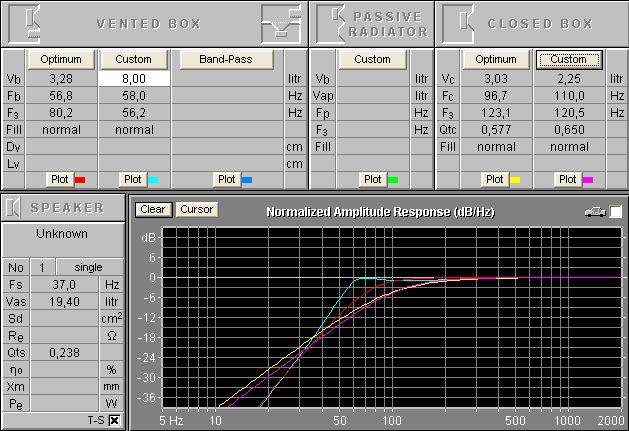Click the car cabin gain icon
The width and height of the screenshot is (629, 431).
pos(595,211)
